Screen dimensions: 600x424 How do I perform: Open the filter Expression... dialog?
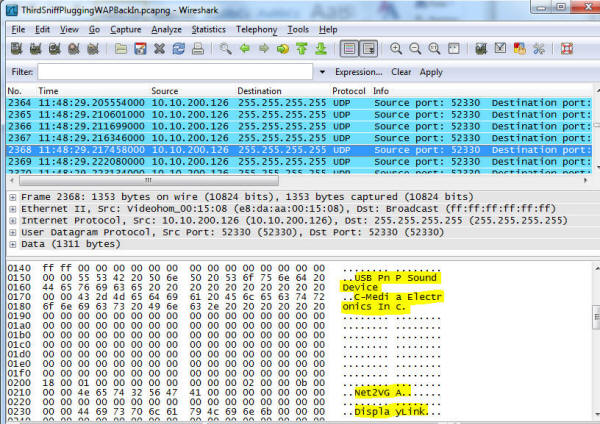click(358, 72)
